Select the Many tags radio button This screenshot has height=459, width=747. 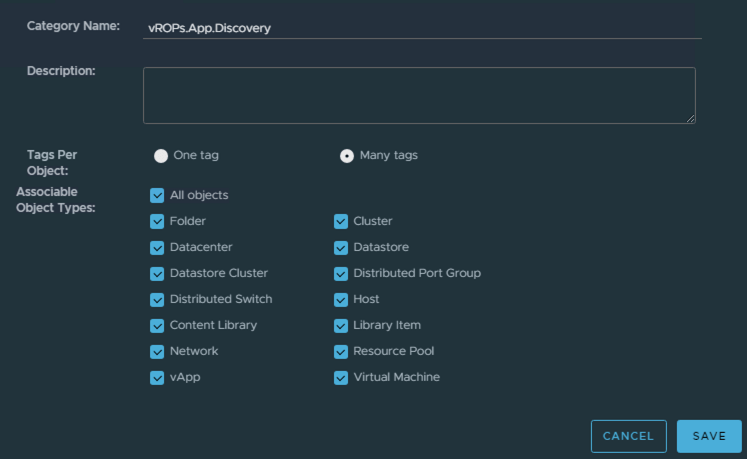(x=347, y=156)
